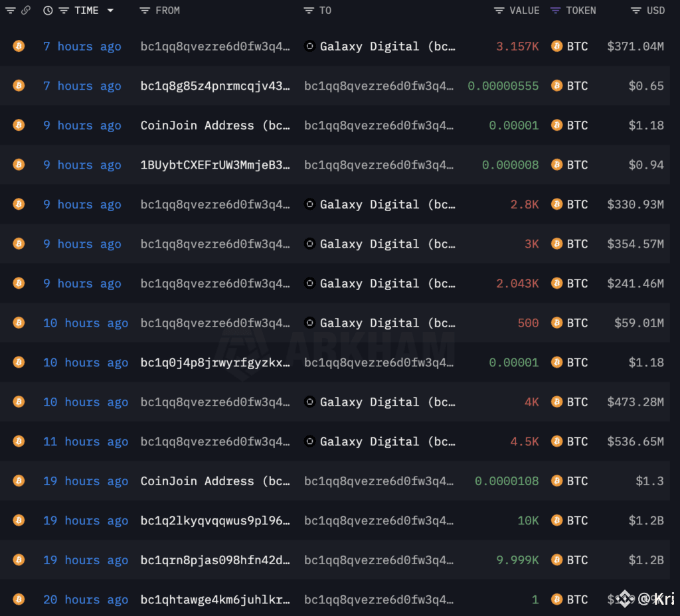Open the '11 hours ago' transaction timestamp
The width and height of the screenshot is (680, 616).
coord(86,441)
